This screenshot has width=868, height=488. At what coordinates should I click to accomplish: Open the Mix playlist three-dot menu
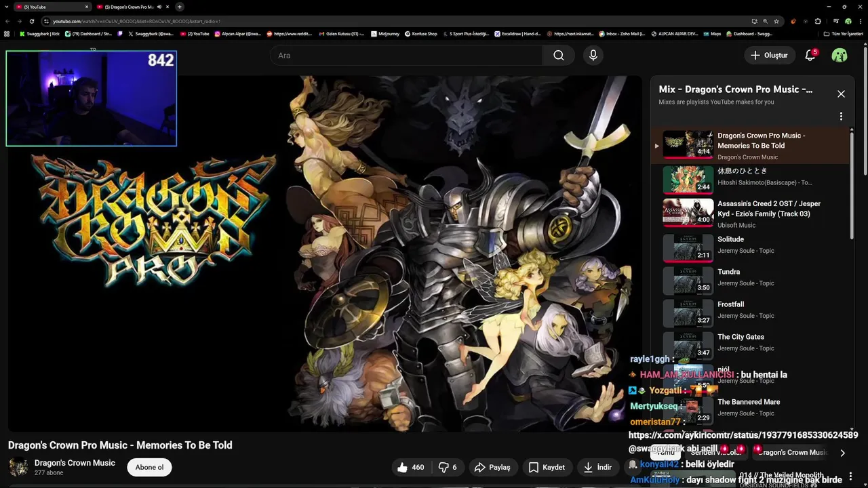coord(841,117)
